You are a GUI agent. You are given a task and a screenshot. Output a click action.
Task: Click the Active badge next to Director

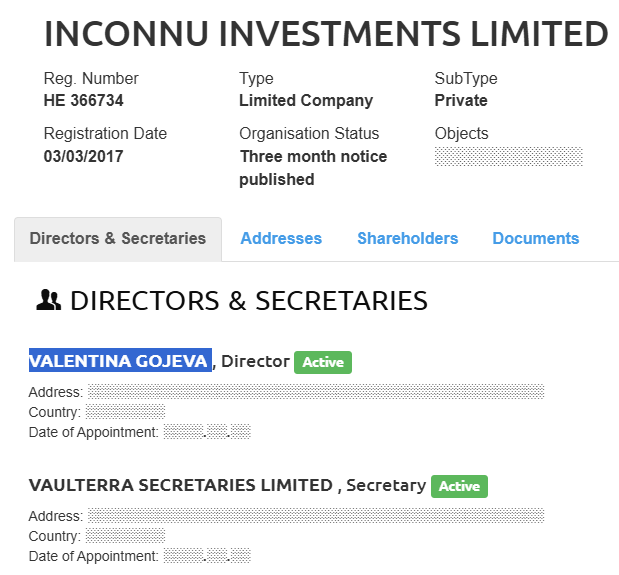(x=323, y=362)
